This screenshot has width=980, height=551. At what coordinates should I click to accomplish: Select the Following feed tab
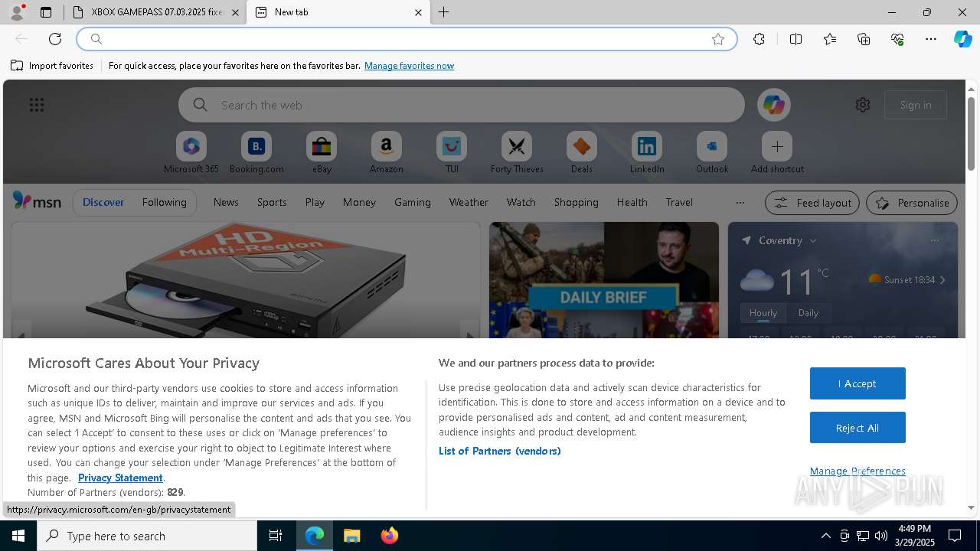click(164, 202)
